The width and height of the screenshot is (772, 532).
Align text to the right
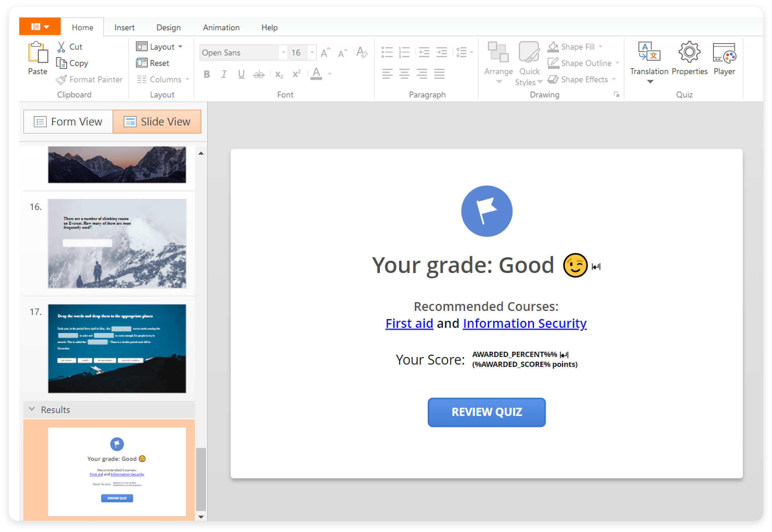422,73
